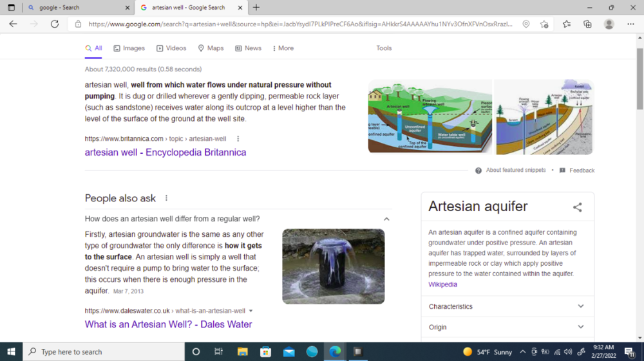The width and height of the screenshot is (644, 361).
Task: Collapse the 'How does an artesian well differ' question
Action: coord(386,219)
